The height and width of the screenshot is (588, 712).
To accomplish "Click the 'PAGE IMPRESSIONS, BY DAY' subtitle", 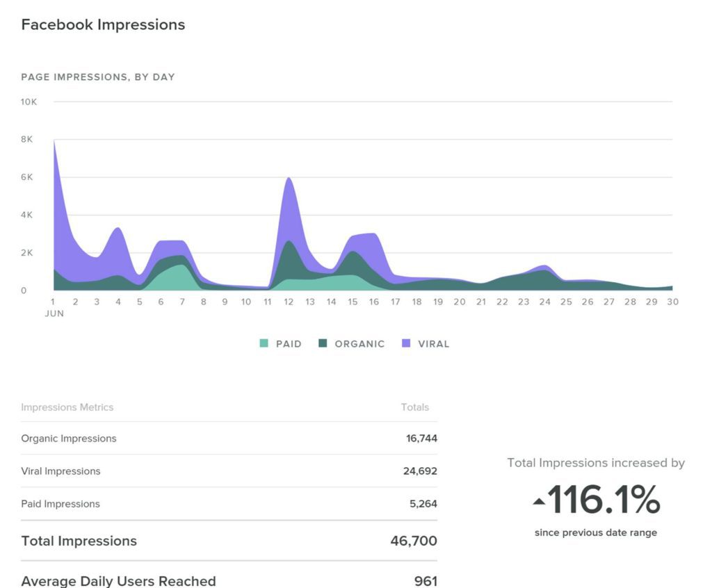I will click(x=98, y=77).
